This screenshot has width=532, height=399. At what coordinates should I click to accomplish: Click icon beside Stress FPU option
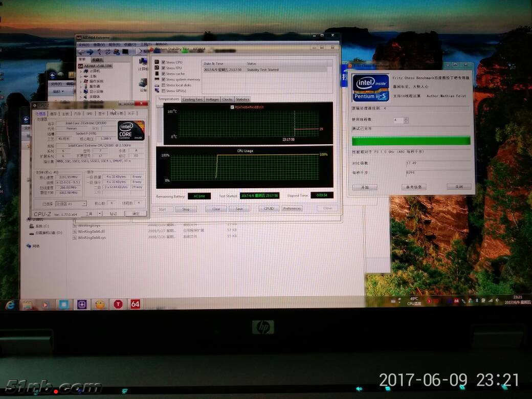point(157,68)
